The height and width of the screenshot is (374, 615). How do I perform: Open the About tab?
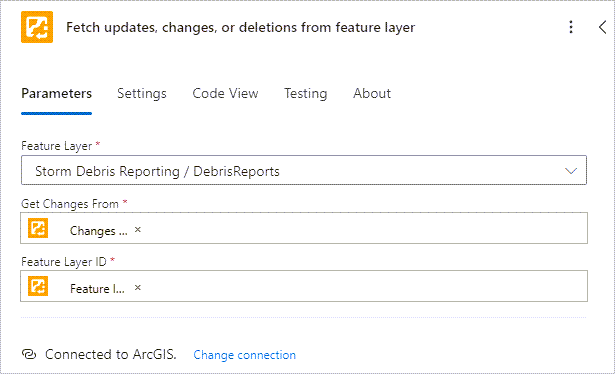tap(372, 94)
